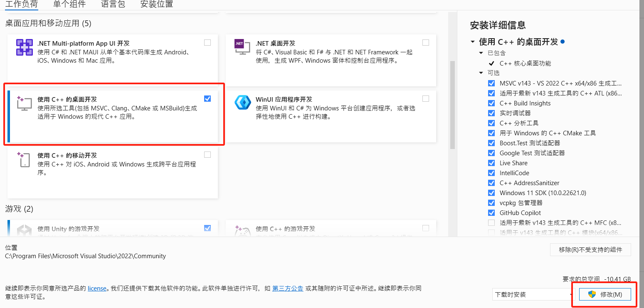Switch to the 工作负荷 tab
The width and height of the screenshot is (644, 308).
(x=21, y=5)
